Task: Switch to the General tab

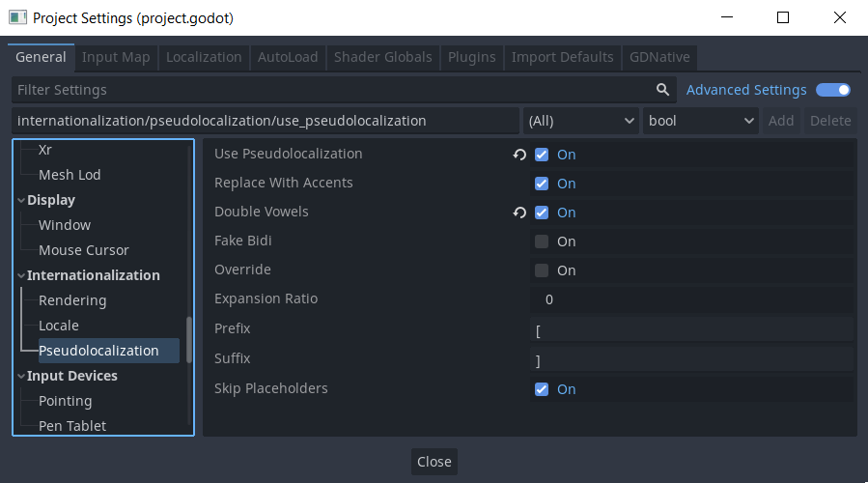Action: 41,57
